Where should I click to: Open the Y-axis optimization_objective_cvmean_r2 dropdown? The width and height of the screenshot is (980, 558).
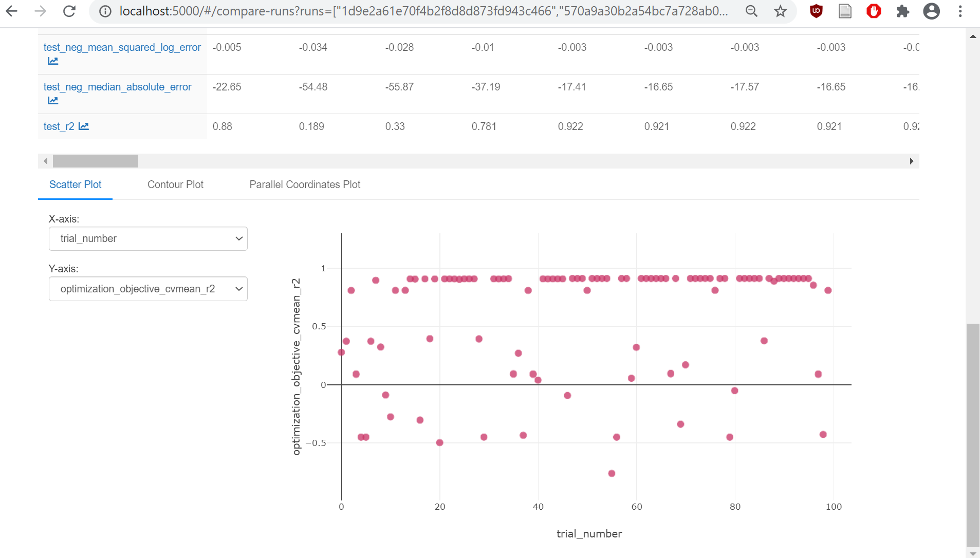point(148,289)
